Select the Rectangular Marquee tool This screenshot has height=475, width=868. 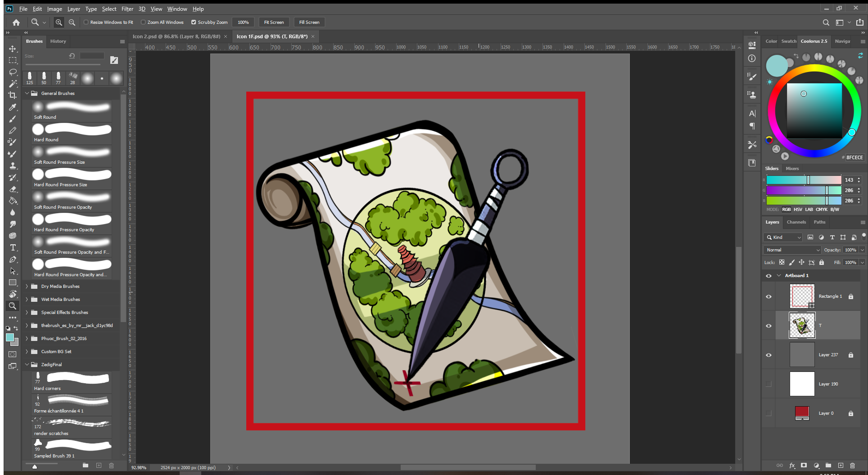click(x=13, y=60)
